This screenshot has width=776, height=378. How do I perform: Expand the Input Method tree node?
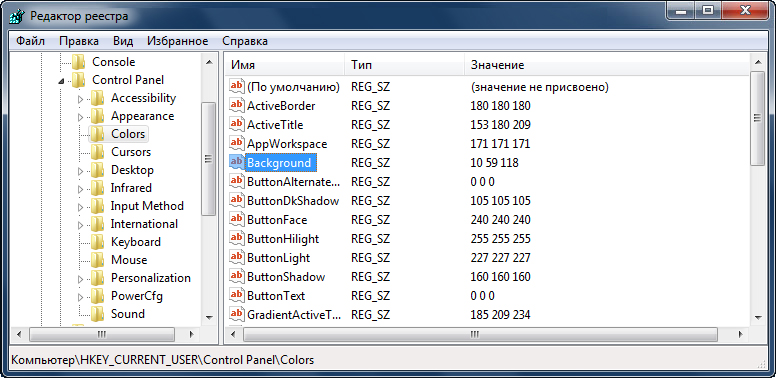point(80,206)
